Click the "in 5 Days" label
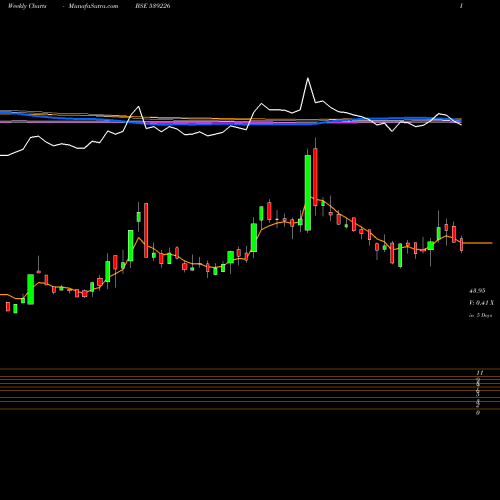The image size is (500, 500). click(480, 315)
